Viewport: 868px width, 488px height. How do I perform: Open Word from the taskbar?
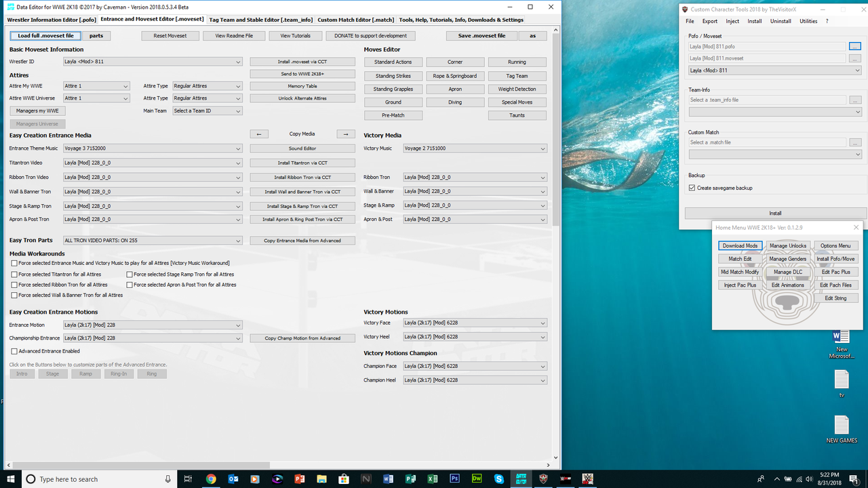point(389,479)
